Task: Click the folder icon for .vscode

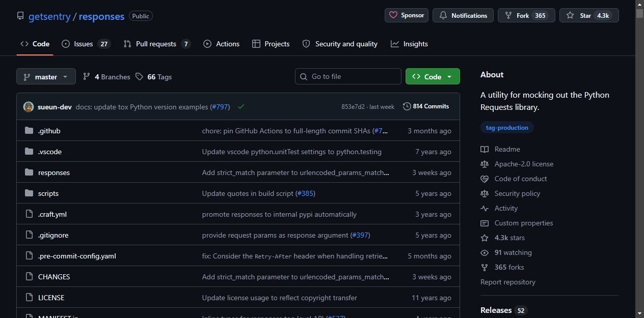Action: [29, 152]
